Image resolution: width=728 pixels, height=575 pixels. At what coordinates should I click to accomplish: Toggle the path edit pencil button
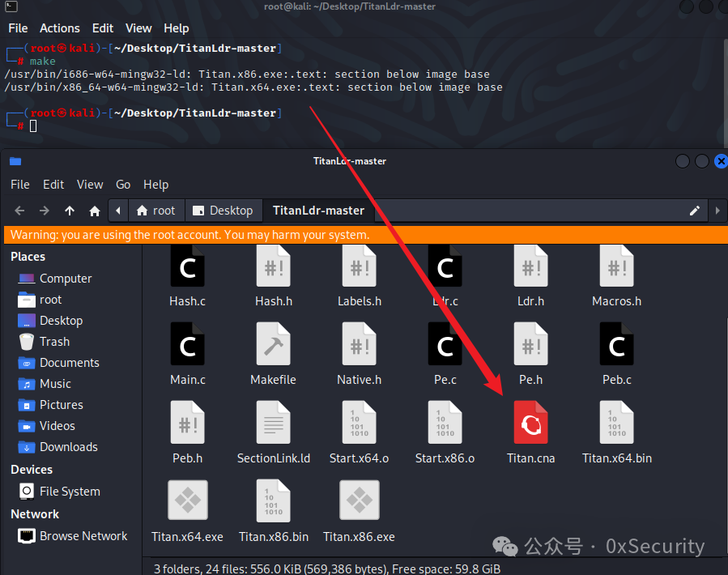[695, 211]
